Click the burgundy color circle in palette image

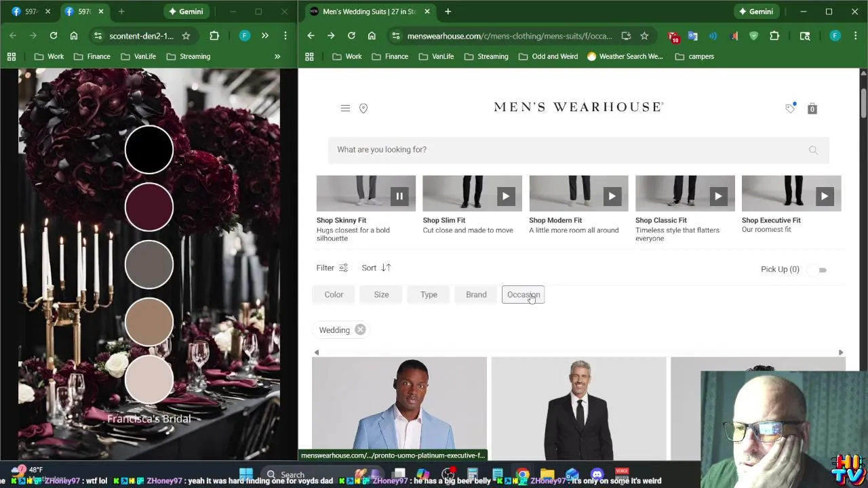click(149, 207)
